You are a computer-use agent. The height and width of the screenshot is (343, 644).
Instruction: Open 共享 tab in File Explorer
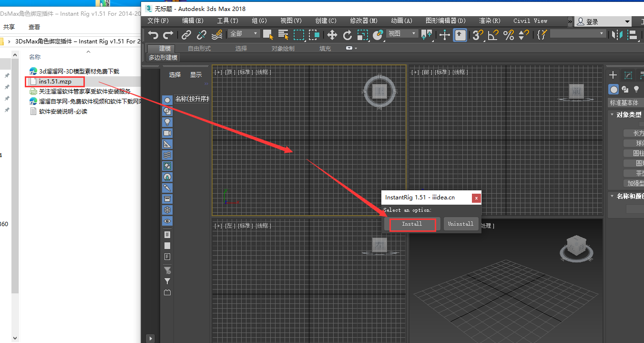coord(9,27)
